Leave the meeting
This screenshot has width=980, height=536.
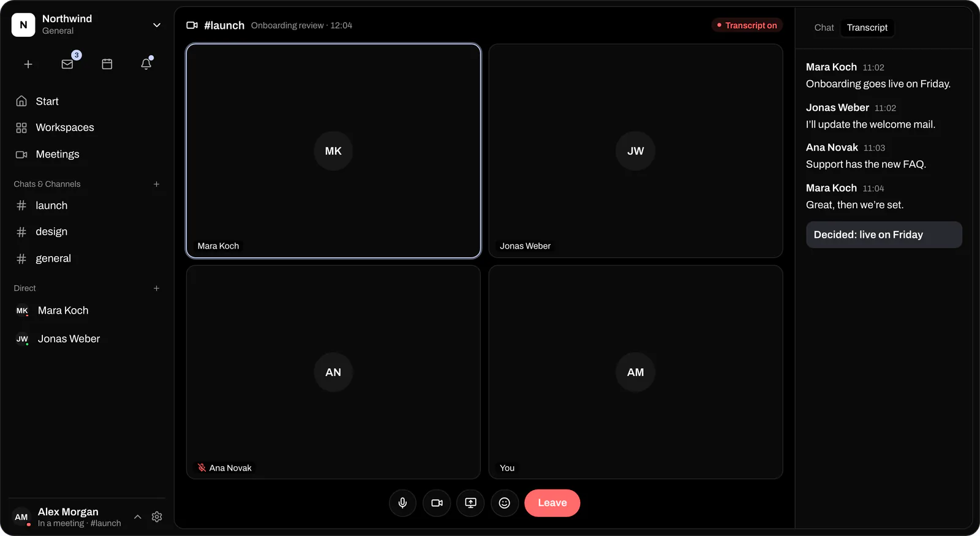[552, 503]
